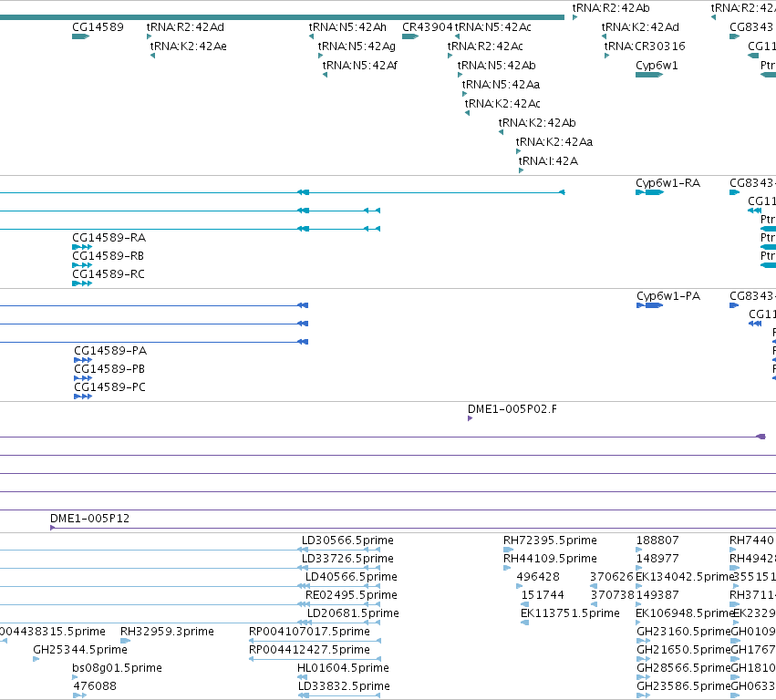776x700 pixels.
Task: Click the CG14589-PB label
Action: (109, 369)
